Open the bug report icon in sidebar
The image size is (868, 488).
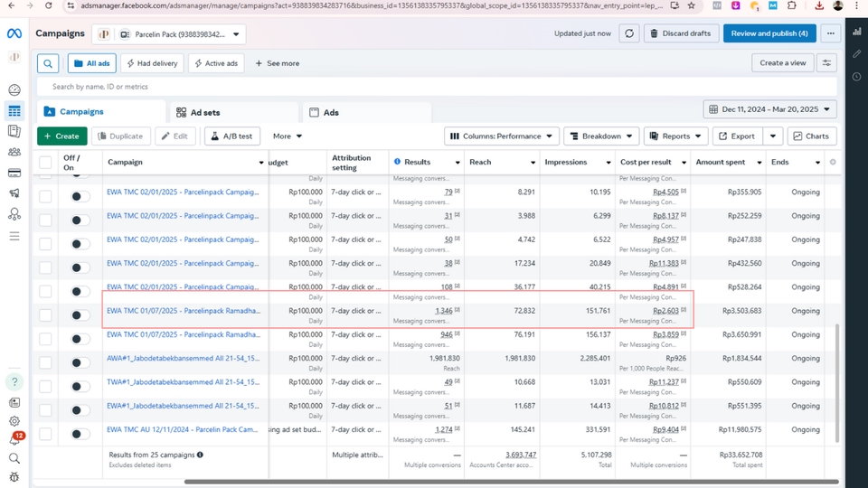coord(14,477)
